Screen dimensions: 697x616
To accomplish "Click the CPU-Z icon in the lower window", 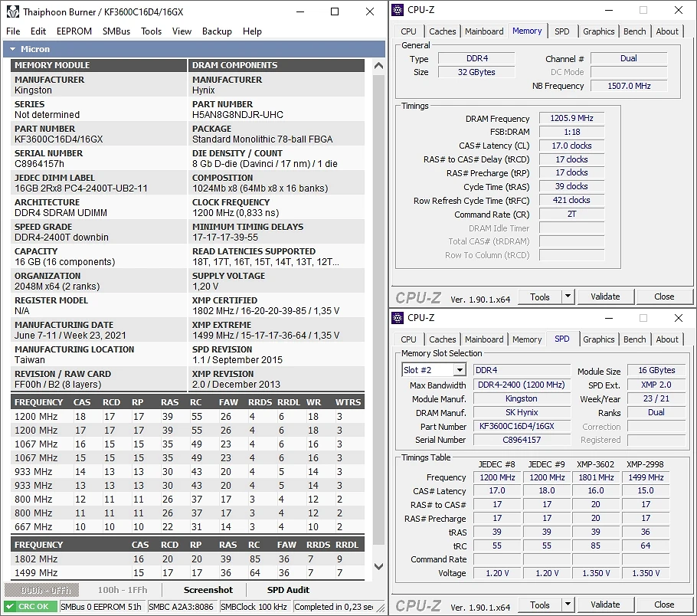I will [397, 318].
